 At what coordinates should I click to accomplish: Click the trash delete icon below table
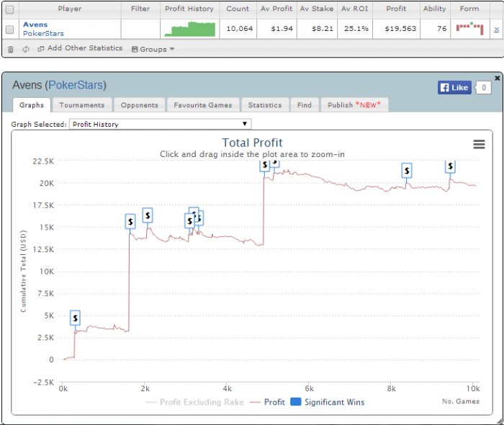[11, 49]
